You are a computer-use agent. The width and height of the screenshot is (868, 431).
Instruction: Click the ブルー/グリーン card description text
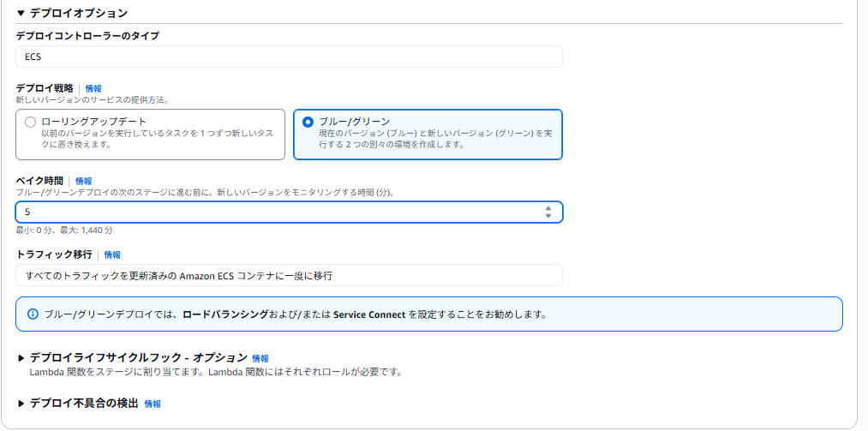435,139
